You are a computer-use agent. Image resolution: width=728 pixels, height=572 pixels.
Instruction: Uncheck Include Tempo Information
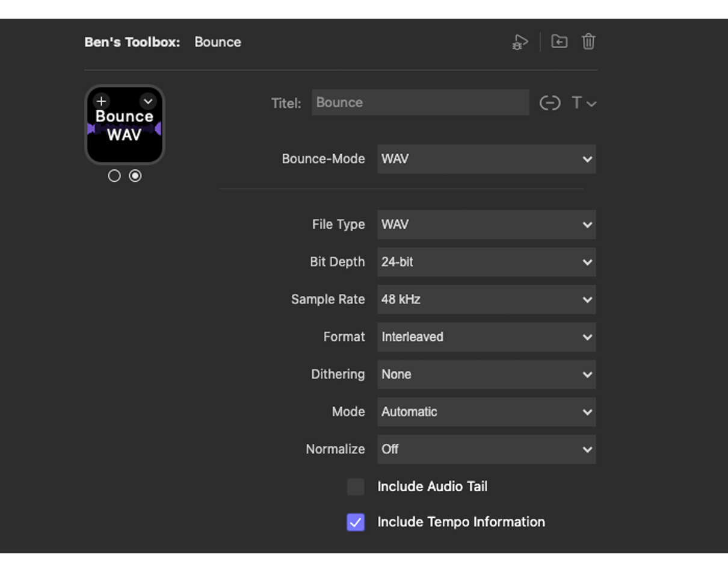356,522
